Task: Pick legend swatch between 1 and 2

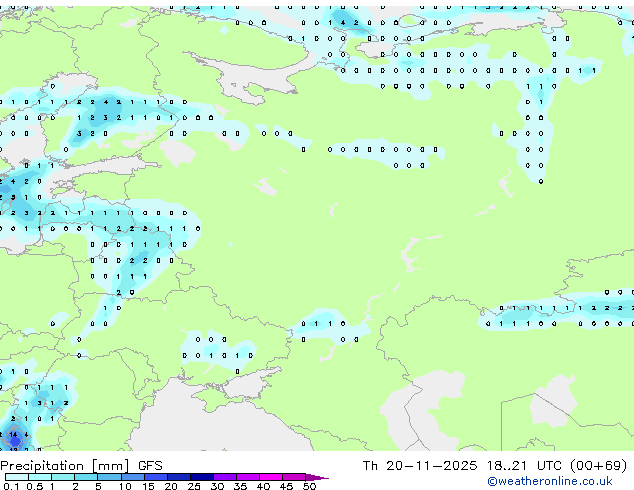Action: click(x=63, y=477)
